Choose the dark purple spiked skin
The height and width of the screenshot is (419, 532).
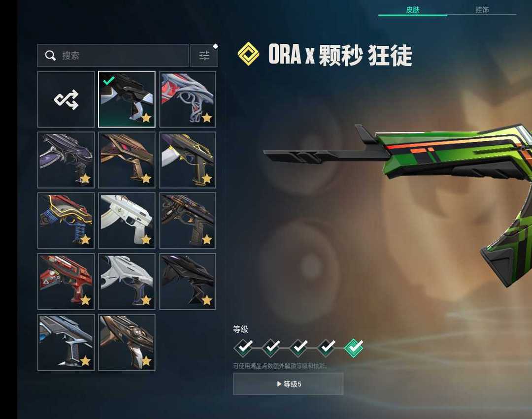[66, 160]
